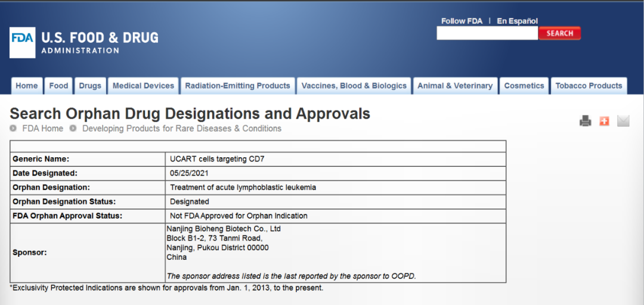
Task: Click FDA Orphan Approval Status label
Action: pos(68,216)
